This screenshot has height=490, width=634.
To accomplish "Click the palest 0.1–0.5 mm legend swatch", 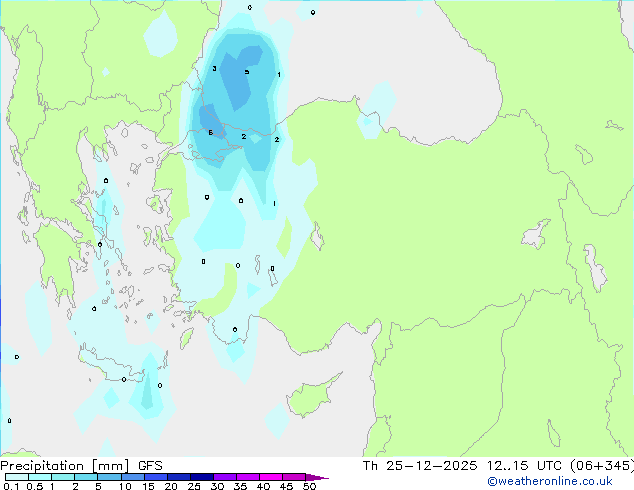I will coord(17,477).
